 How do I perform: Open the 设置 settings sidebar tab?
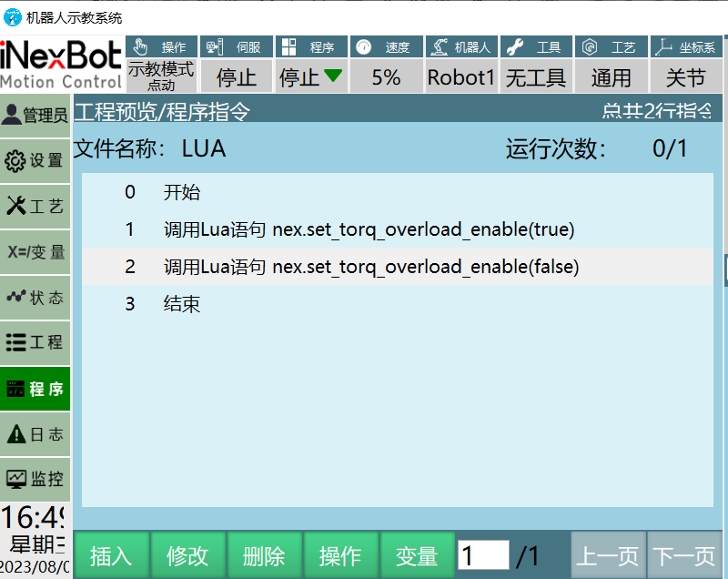click(x=35, y=161)
